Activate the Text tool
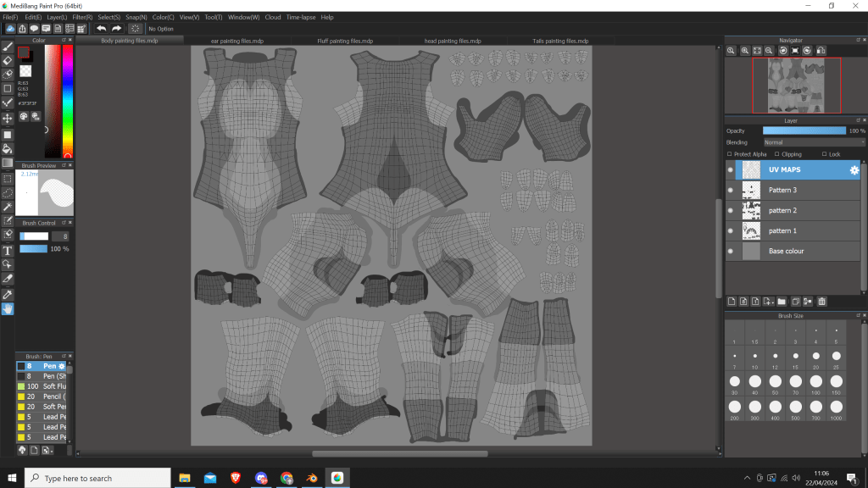 pos(8,251)
